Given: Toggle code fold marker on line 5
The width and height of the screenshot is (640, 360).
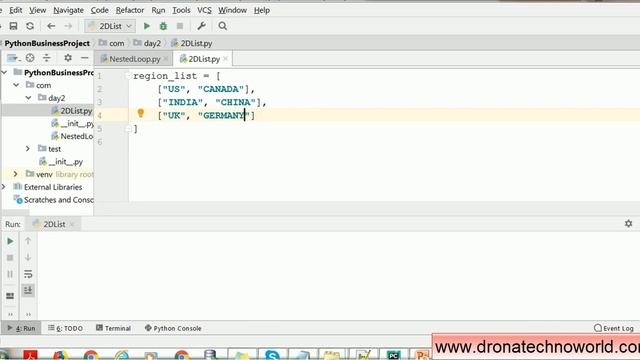Looking at the screenshot, I should coord(128,129).
